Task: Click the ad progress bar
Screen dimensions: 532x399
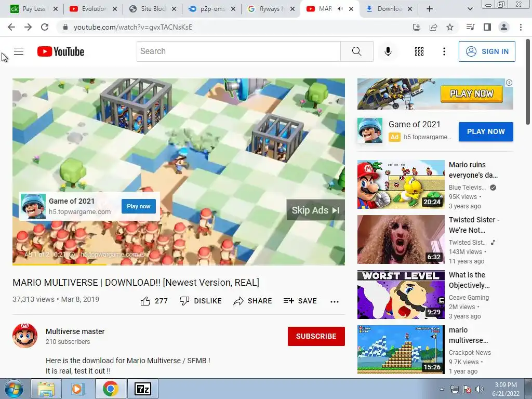Action: (x=179, y=264)
